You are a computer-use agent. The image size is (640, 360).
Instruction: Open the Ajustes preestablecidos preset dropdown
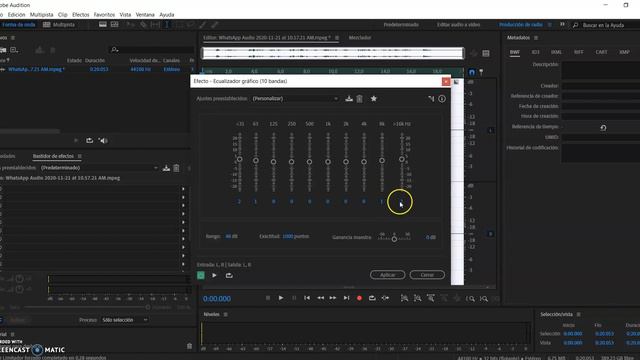[296, 99]
